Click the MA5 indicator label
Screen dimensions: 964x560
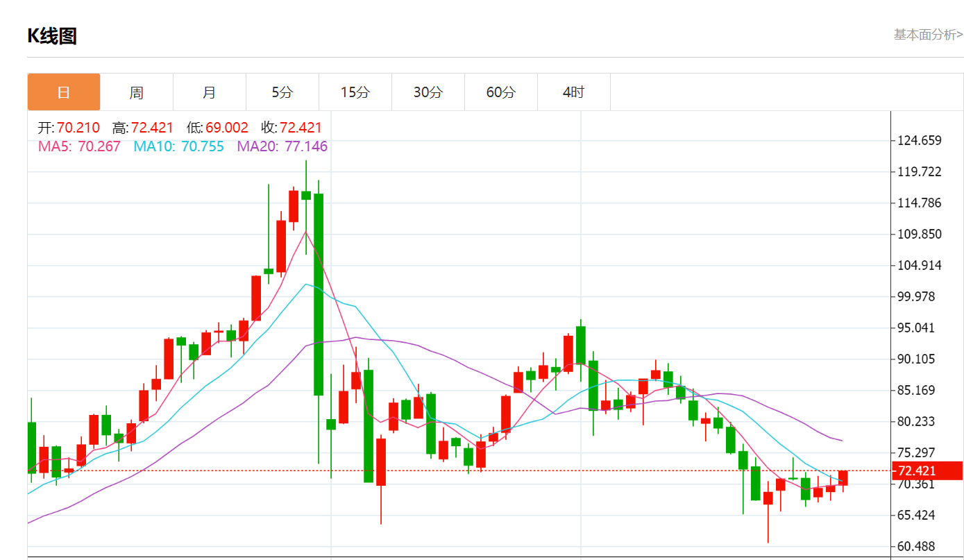pos(79,146)
